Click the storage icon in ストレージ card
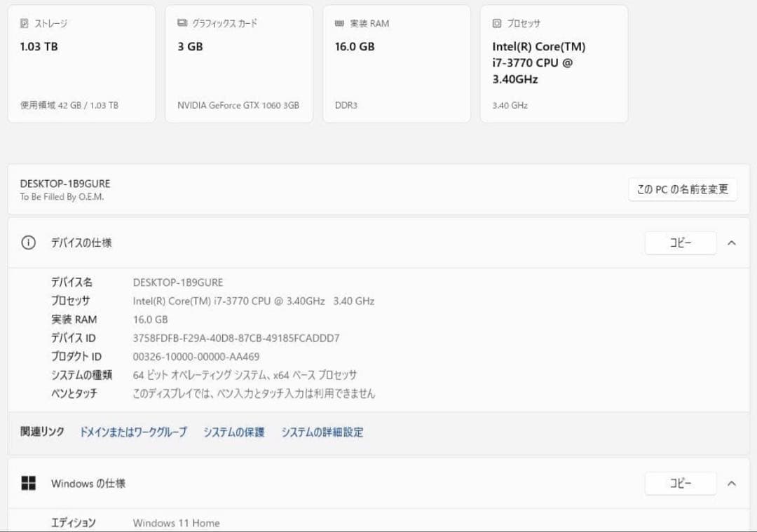 (x=24, y=23)
